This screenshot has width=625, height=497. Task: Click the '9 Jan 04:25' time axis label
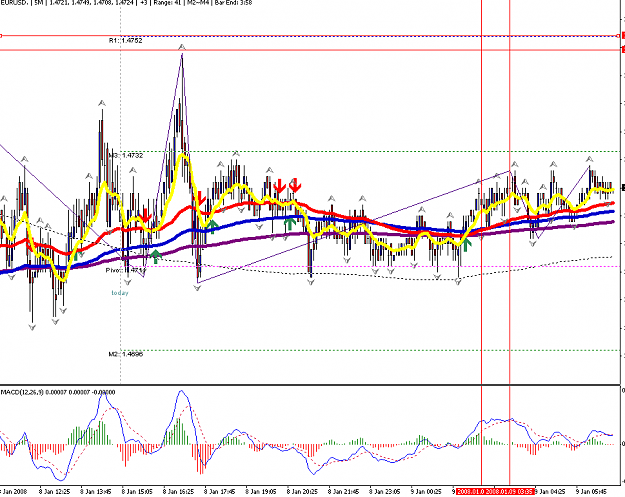(x=550, y=491)
